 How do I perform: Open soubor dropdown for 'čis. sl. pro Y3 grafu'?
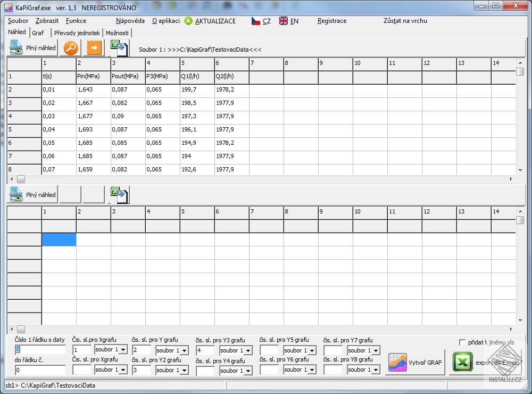(x=248, y=350)
